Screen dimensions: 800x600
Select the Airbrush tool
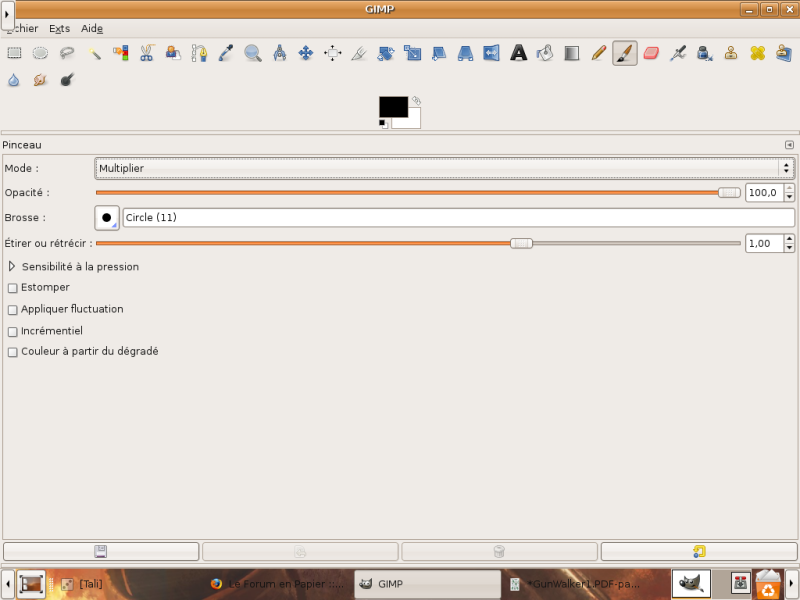678,53
